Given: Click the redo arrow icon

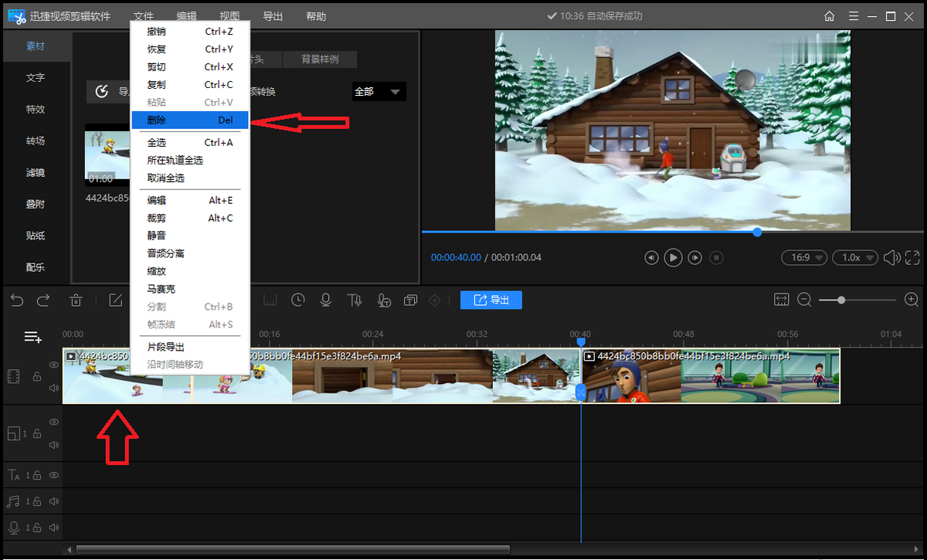Looking at the screenshot, I should point(43,300).
